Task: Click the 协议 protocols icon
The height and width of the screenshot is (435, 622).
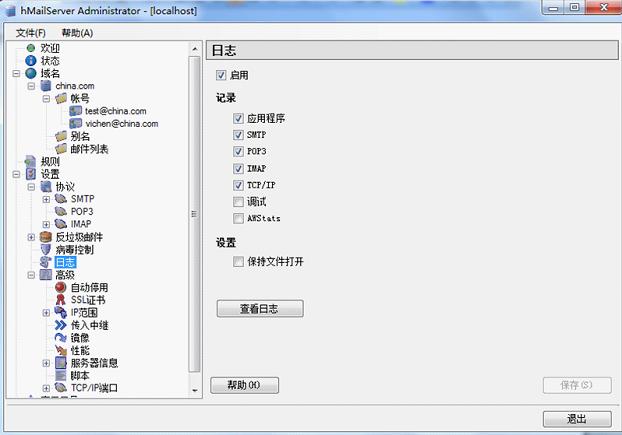Action: coord(46,186)
